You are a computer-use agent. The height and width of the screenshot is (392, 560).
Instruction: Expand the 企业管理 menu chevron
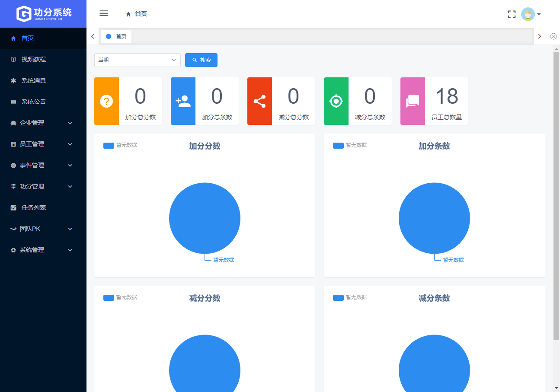click(70, 123)
